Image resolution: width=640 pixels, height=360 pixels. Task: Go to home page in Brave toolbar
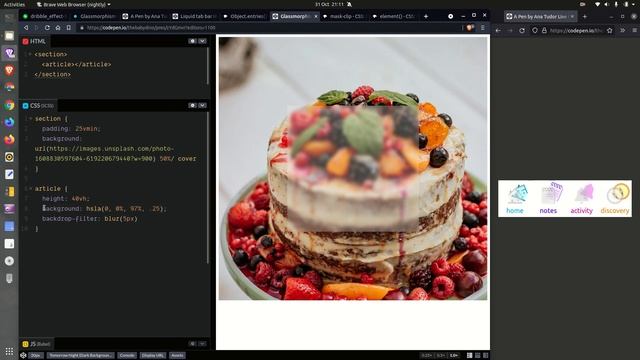[58, 28]
